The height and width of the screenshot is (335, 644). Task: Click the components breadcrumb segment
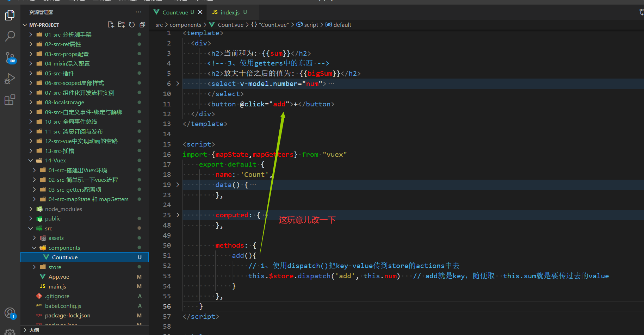click(185, 25)
